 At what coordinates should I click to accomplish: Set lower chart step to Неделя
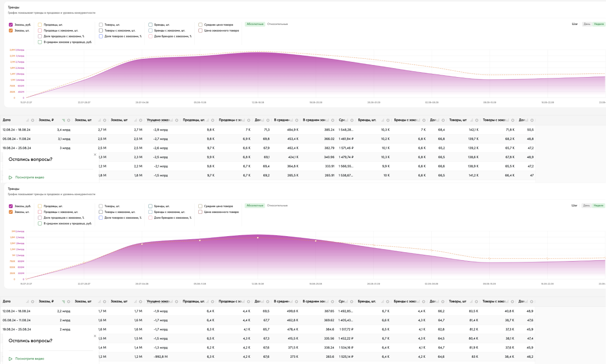pos(598,205)
